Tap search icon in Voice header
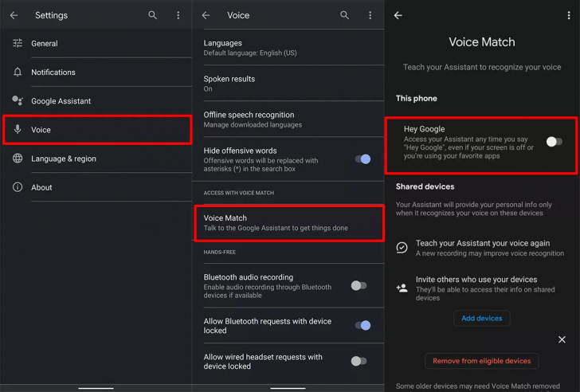Viewport: 580px width, 392px height. coord(345,15)
